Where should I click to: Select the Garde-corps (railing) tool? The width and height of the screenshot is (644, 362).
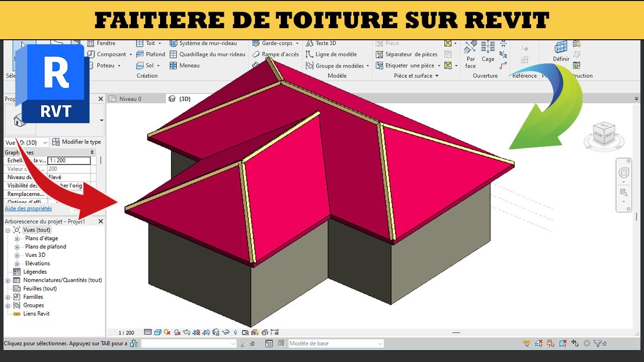[x=273, y=43]
